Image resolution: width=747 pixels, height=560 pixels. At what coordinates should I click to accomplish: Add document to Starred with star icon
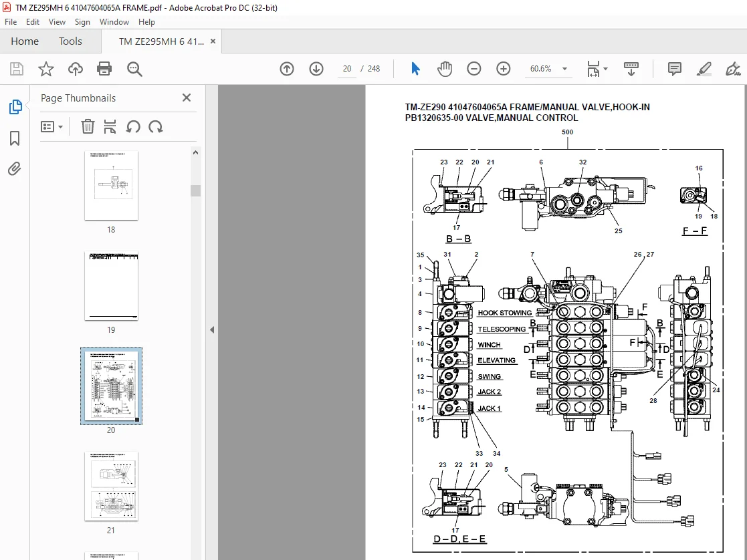pos(45,69)
